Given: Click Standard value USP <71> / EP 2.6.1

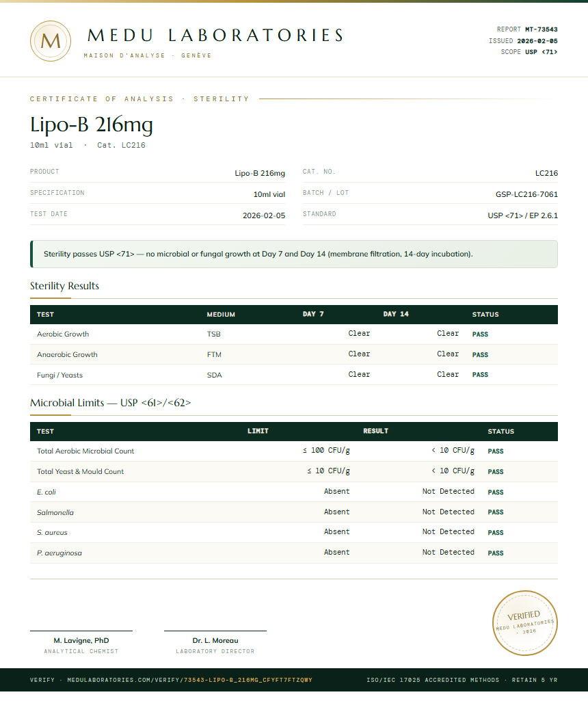Looking at the screenshot, I should tap(522, 215).
